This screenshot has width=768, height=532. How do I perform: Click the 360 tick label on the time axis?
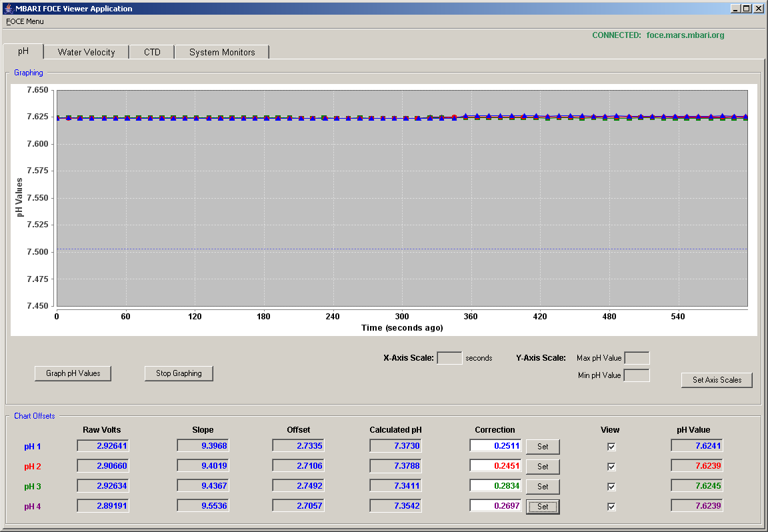click(471, 317)
